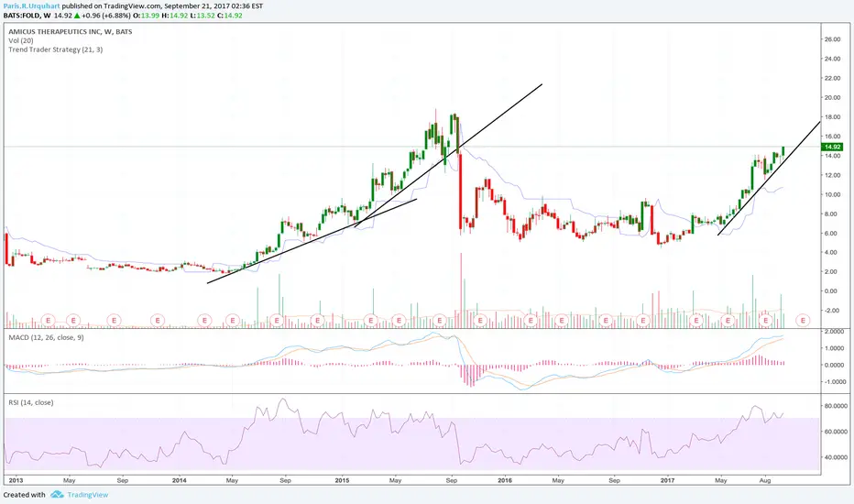Click the '2014' date axis label
This screenshot has height=504, width=854.
pyautogui.click(x=180, y=480)
